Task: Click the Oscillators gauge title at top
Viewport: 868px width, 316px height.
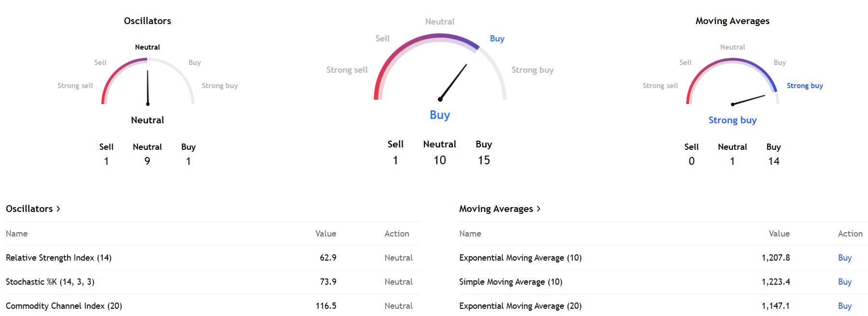Action: pyautogui.click(x=148, y=21)
